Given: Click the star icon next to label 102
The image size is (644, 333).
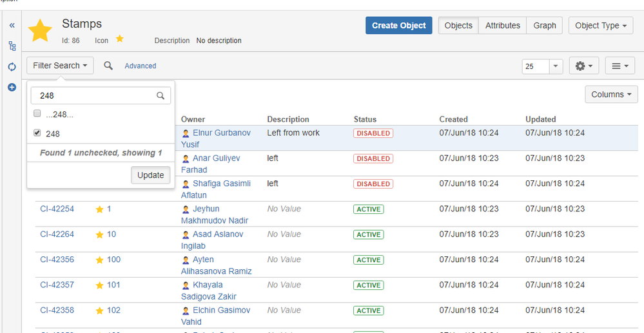Looking at the screenshot, I should coord(99,311).
